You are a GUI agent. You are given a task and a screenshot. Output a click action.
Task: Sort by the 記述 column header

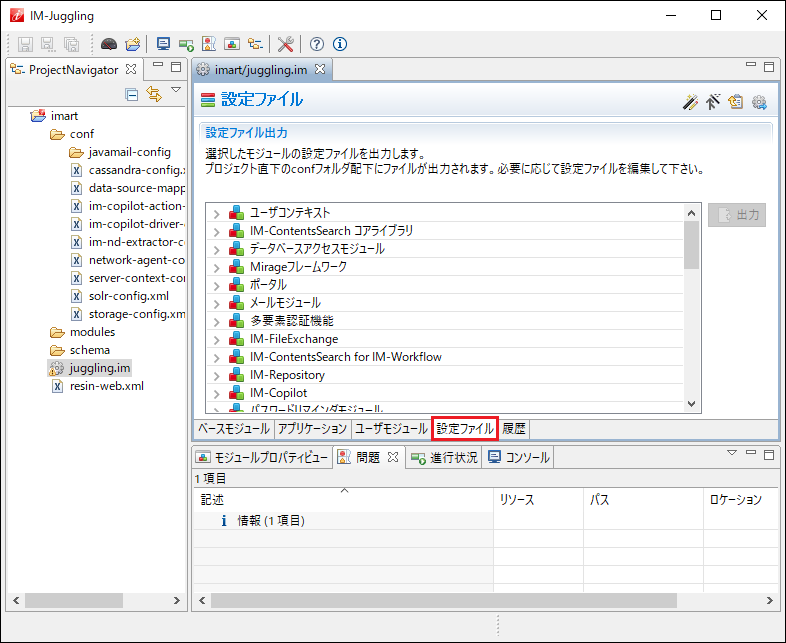coord(343,500)
